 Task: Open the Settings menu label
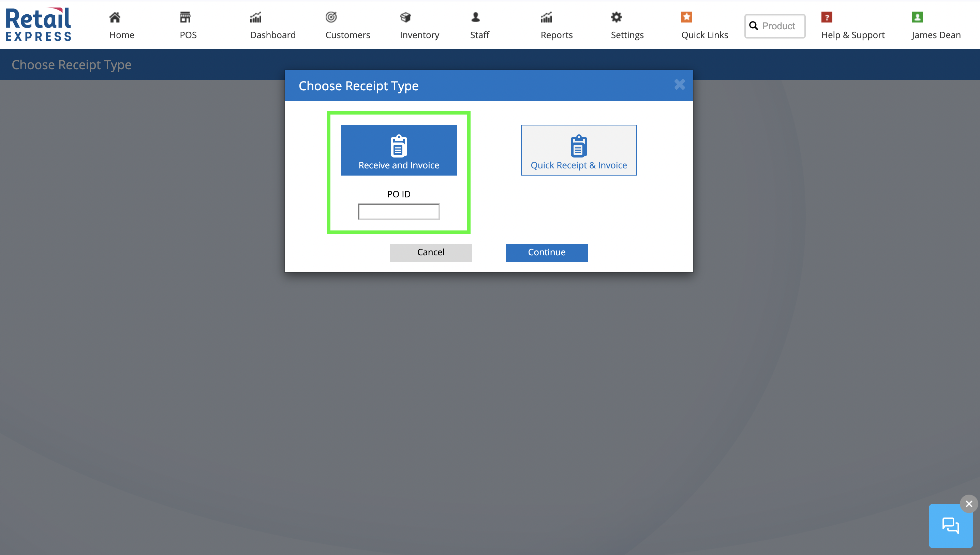[x=627, y=35]
